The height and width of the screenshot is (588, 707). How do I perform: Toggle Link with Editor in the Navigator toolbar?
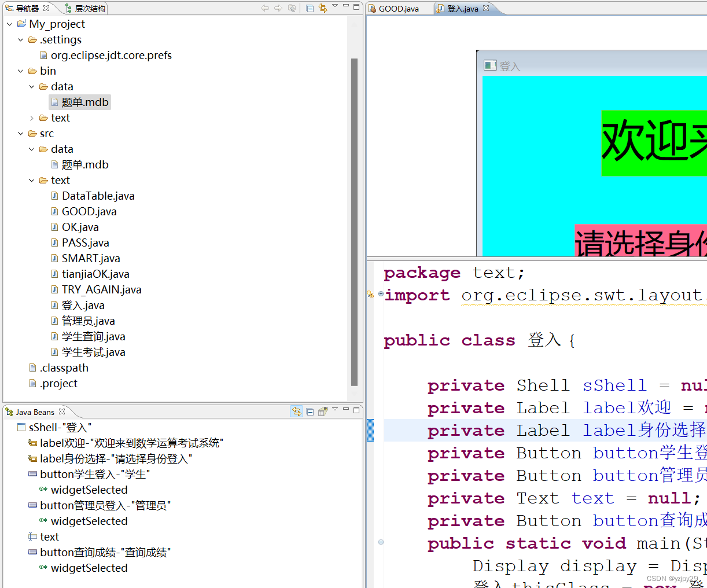tap(324, 8)
